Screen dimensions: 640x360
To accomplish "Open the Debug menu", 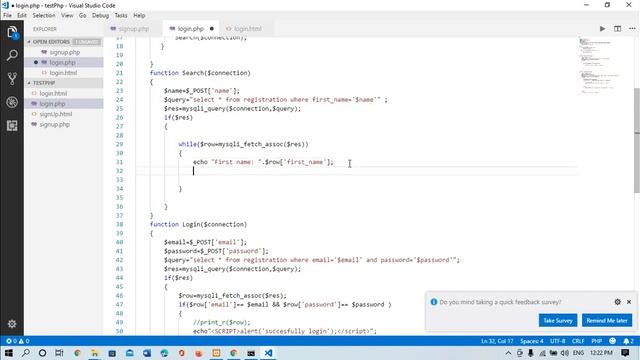I will pyautogui.click(x=100, y=15).
